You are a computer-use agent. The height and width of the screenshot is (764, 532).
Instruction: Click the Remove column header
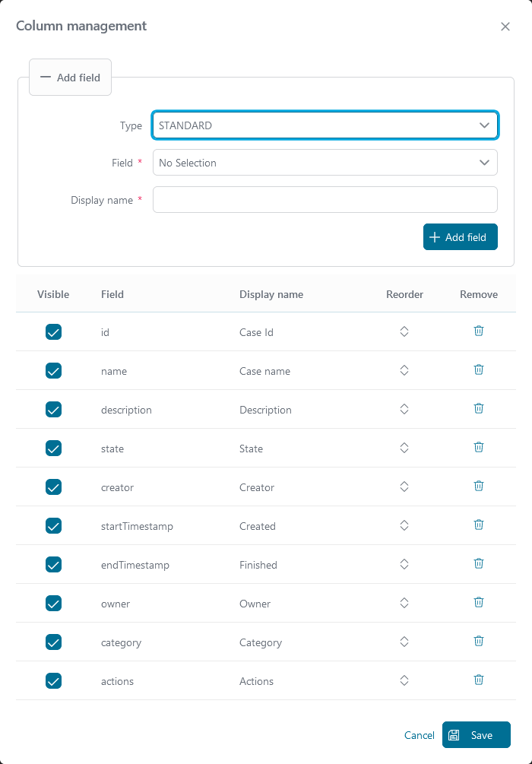point(479,294)
